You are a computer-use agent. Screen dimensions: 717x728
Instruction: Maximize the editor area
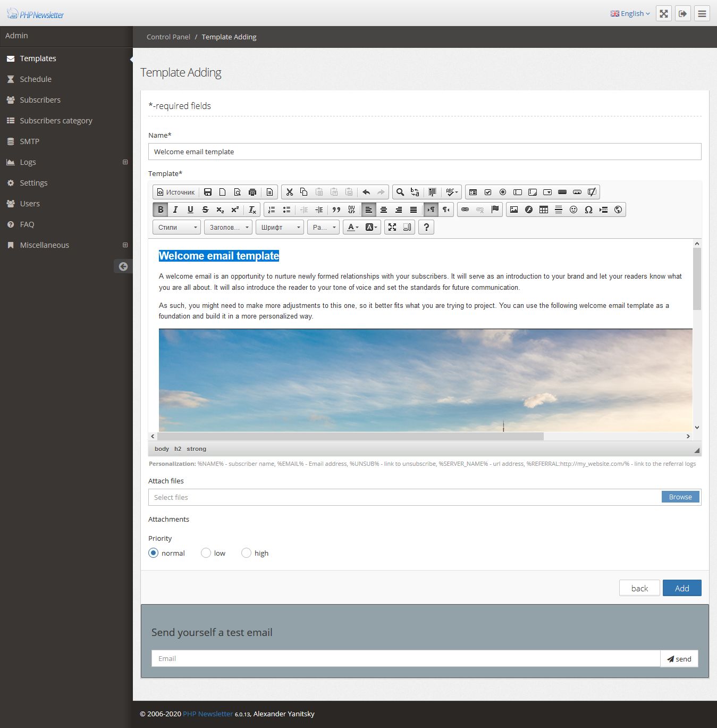pyautogui.click(x=392, y=227)
